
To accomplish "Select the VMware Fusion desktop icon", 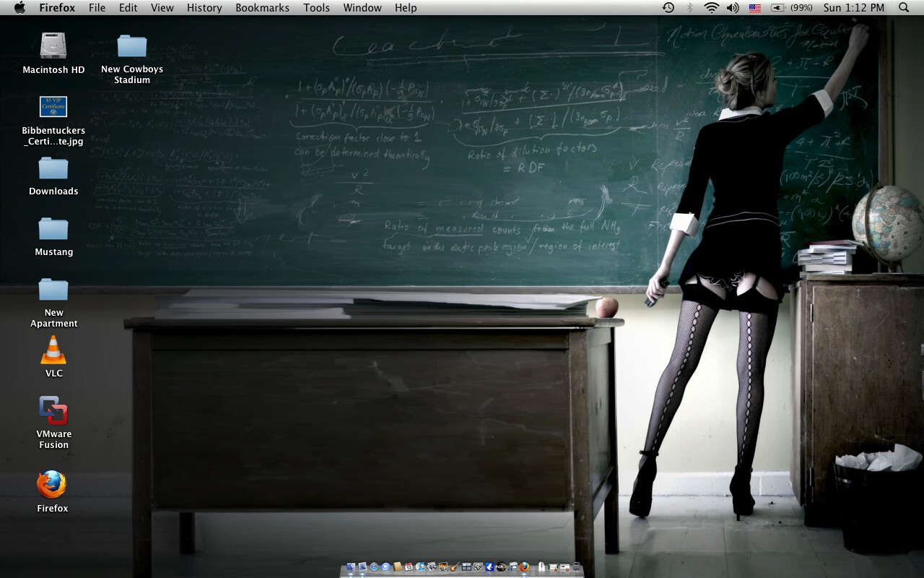I will 53,410.
